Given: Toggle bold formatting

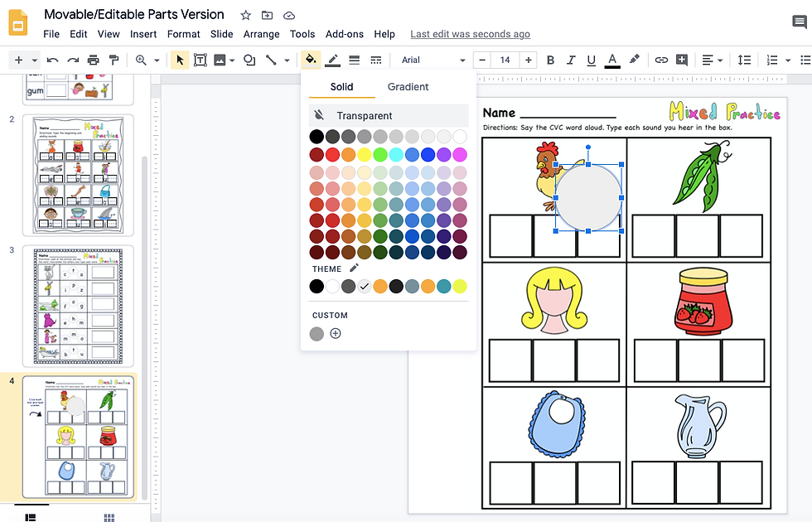Looking at the screenshot, I should [x=550, y=60].
